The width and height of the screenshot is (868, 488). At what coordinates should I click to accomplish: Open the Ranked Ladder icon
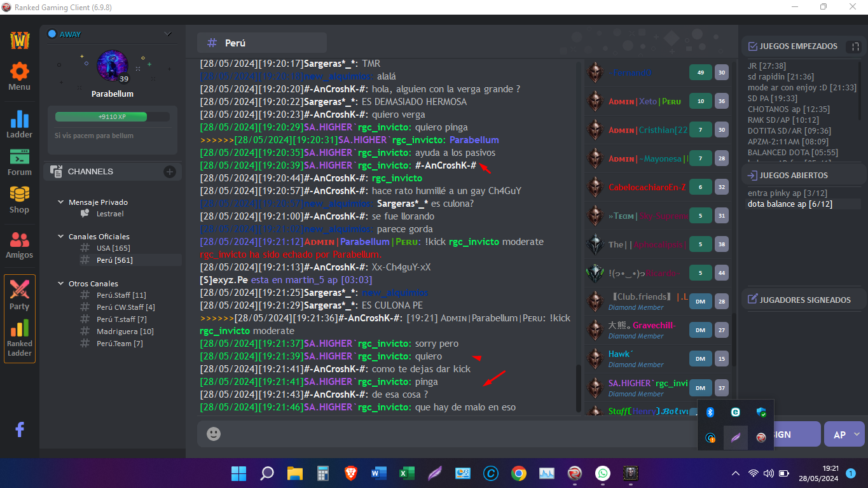pyautogui.click(x=20, y=338)
